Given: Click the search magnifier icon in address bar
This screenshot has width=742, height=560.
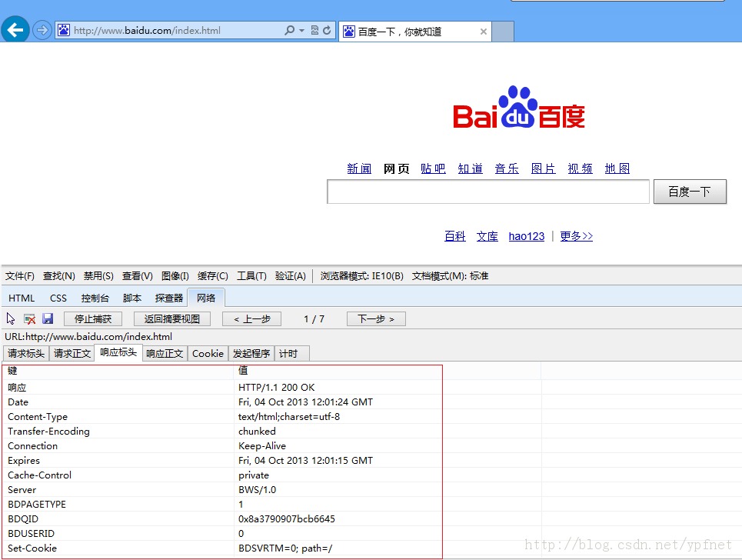Looking at the screenshot, I should pos(289,30).
